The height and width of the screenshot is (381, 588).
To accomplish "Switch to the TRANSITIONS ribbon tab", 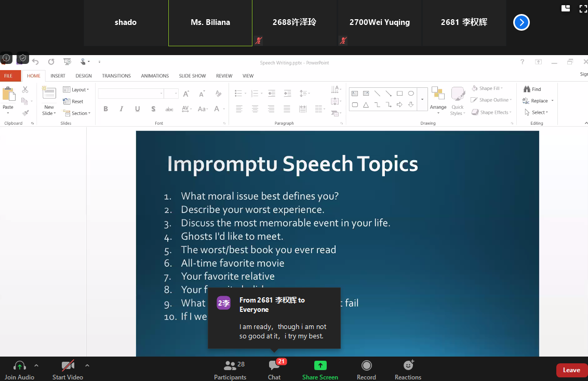I will 116,76.
